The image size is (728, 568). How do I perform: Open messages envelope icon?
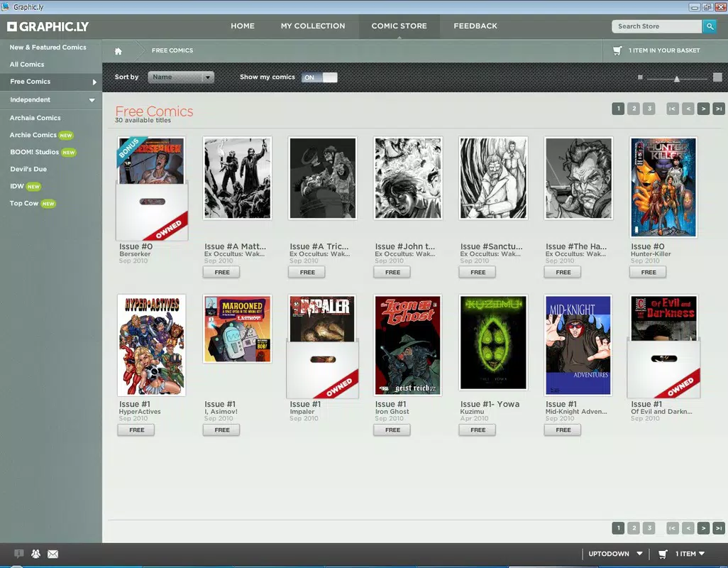(x=53, y=554)
